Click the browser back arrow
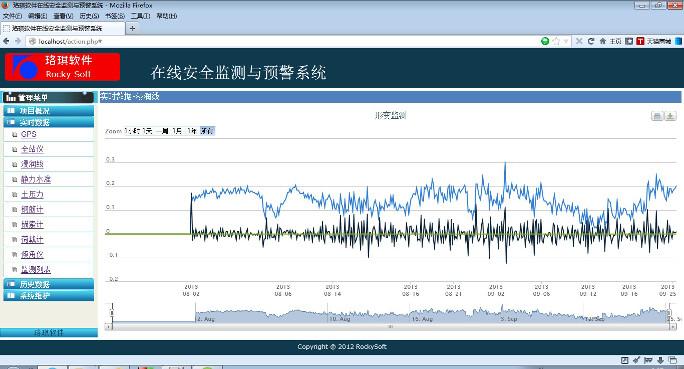 coord(6,41)
